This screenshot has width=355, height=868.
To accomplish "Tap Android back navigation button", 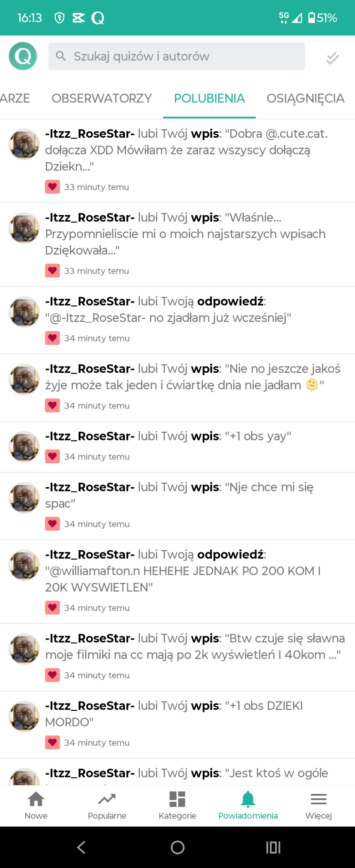I will pyautogui.click(x=81, y=847).
